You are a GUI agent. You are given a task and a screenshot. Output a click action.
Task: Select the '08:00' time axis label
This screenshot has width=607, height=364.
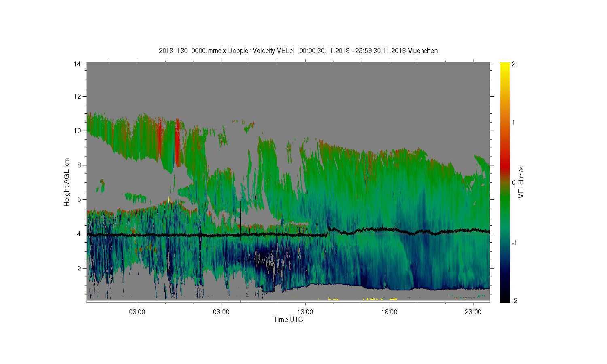(221, 312)
